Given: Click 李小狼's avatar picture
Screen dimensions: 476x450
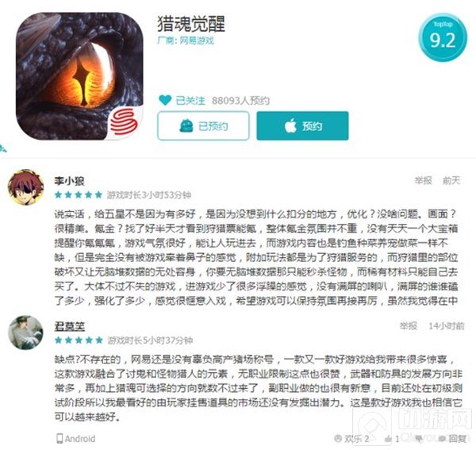Looking at the screenshot, I should 26,187.
